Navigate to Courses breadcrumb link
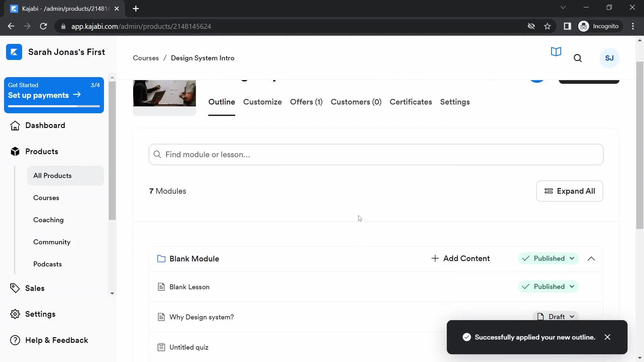The height and width of the screenshot is (362, 644). click(146, 58)
